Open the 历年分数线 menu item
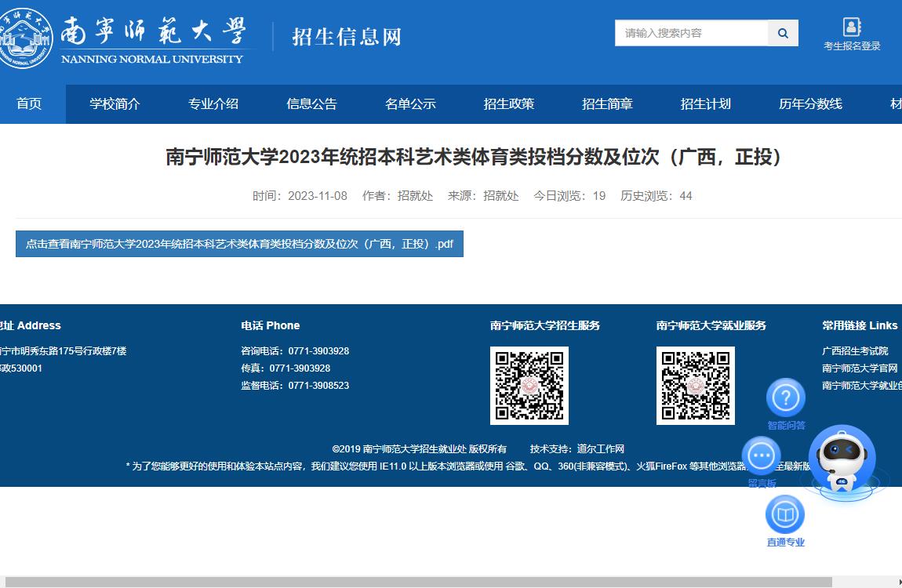Screen dimensions: 902x588 (810, 104)
